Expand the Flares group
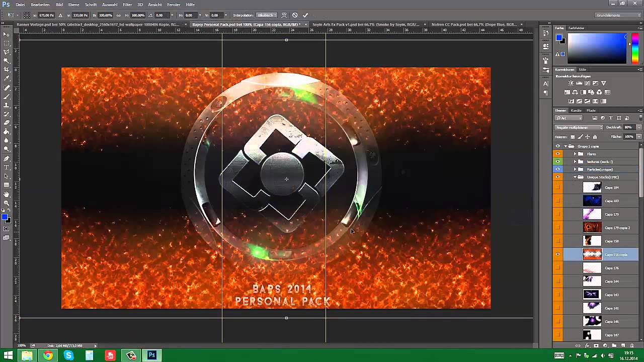 tap(575, 154)
